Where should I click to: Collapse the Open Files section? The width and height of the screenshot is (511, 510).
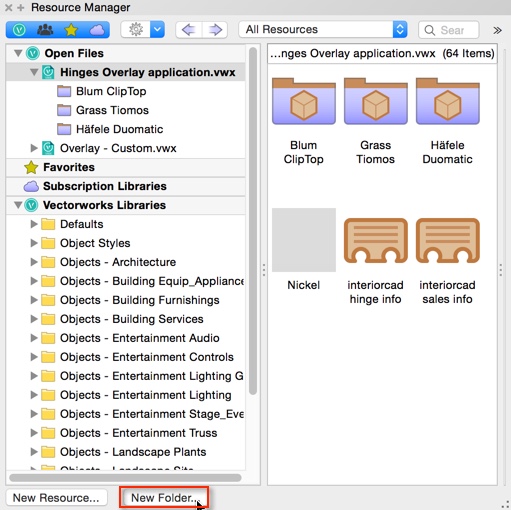click(x=18, y=53)
